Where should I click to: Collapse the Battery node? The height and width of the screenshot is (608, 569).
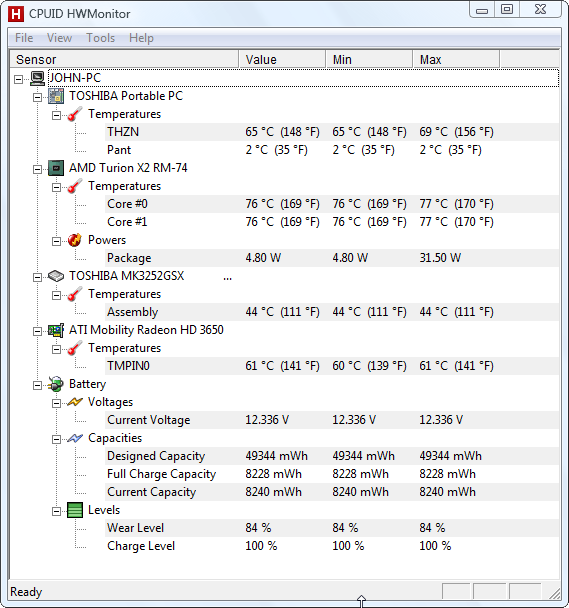point(37,385)
